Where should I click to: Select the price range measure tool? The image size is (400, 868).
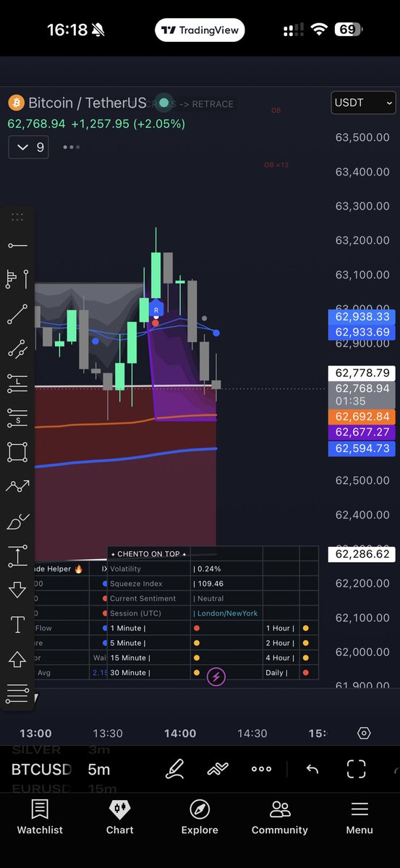(x=17, y=556)
